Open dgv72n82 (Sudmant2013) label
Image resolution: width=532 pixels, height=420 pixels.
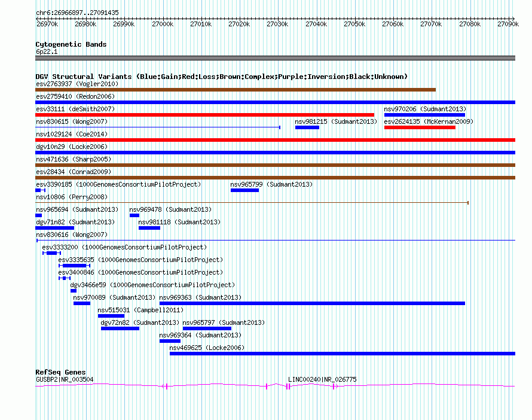click(x=140, y=322)
